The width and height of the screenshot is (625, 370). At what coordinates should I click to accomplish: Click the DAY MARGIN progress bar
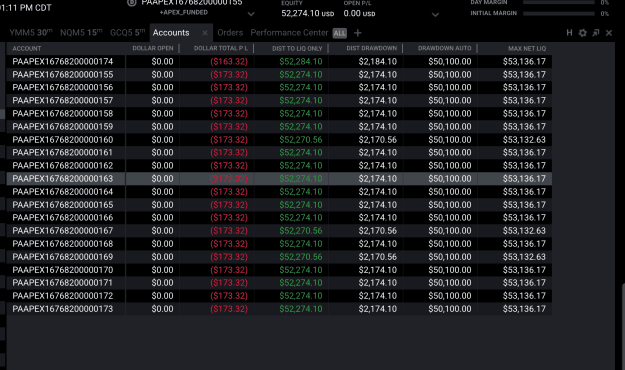(x=559, y=2)
